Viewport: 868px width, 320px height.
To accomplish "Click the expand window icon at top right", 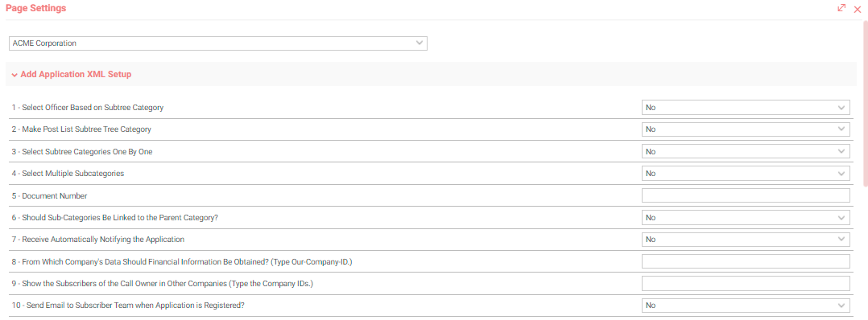I will 841,8.
